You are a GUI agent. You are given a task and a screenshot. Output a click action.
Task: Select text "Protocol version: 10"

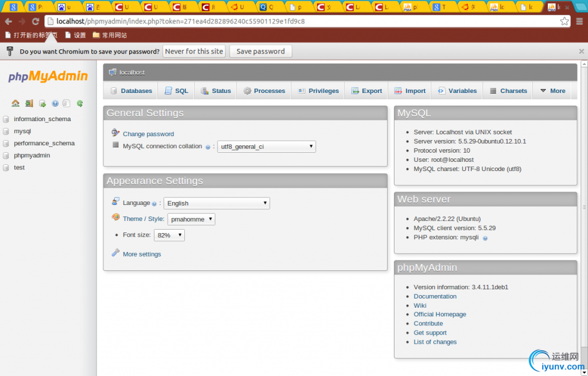click(x=442, y=150)
